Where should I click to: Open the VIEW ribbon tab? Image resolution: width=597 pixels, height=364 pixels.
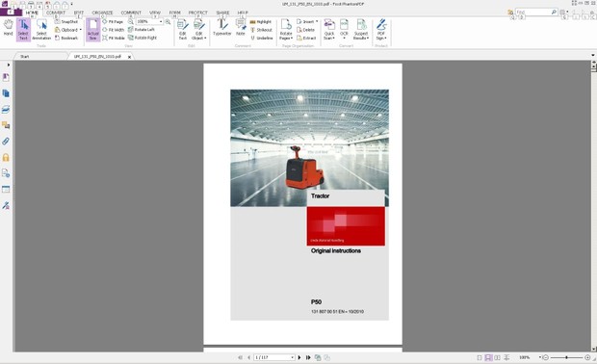[155, 13]
